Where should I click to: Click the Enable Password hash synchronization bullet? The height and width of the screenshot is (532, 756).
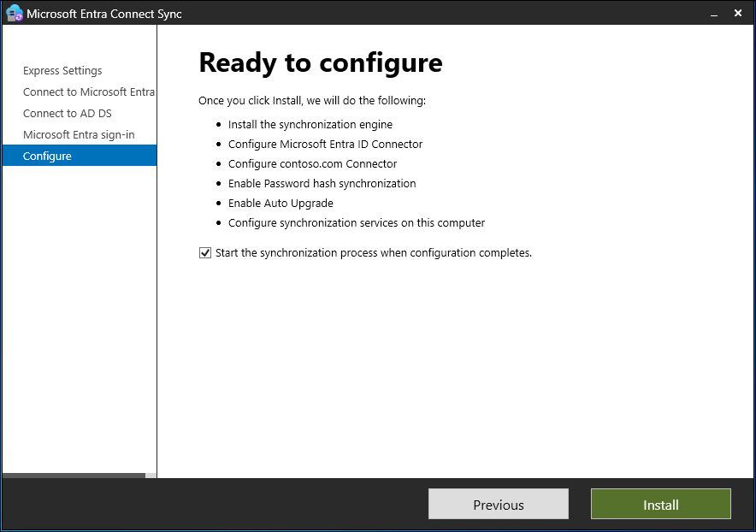[322, 183]
